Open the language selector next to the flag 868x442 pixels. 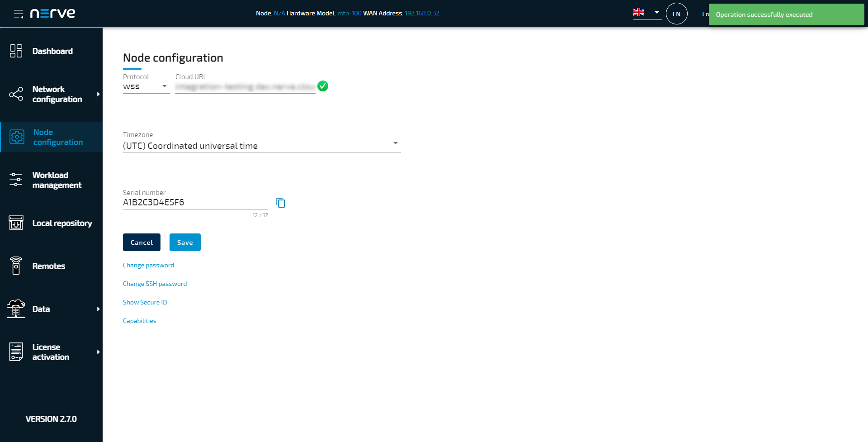656,13
